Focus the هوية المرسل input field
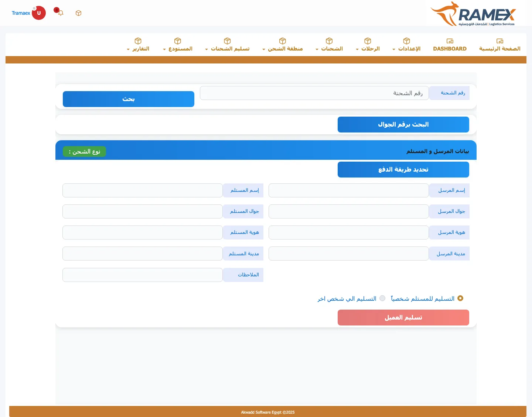This screenshot has height=417, width=532. 349,232
